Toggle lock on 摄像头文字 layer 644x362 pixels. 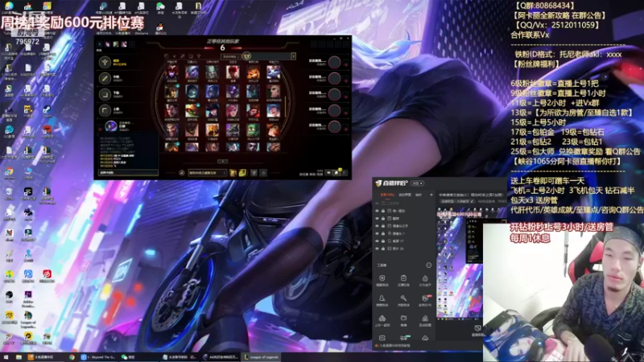pyautogui.click(x=383, y=226)
